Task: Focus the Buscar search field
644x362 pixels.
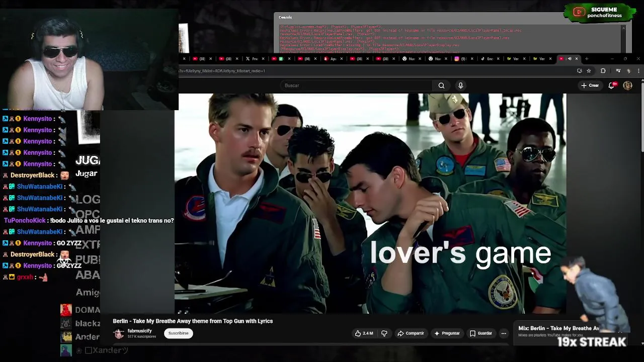Action: 356,85
